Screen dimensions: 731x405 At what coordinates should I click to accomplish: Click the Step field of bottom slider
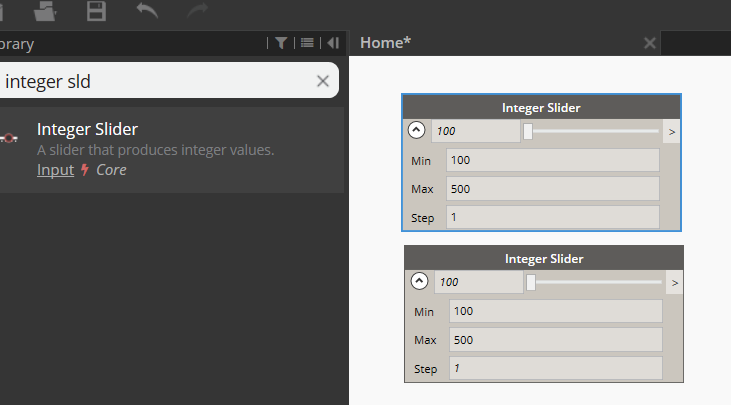coord(556,369)
